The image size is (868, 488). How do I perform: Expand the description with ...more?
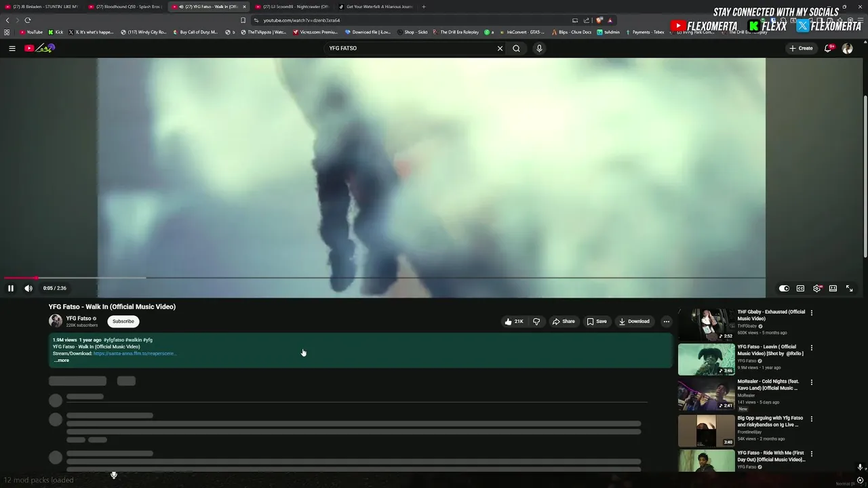tap(61, 361)
